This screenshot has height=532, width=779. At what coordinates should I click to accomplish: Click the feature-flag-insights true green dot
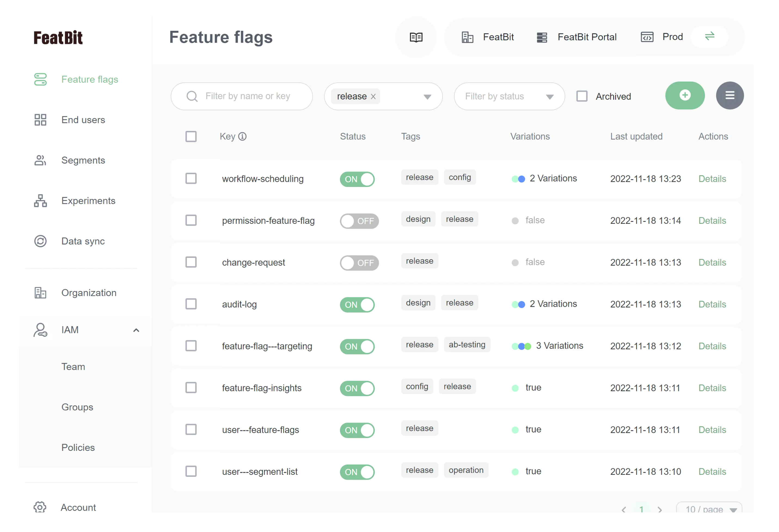515,388
